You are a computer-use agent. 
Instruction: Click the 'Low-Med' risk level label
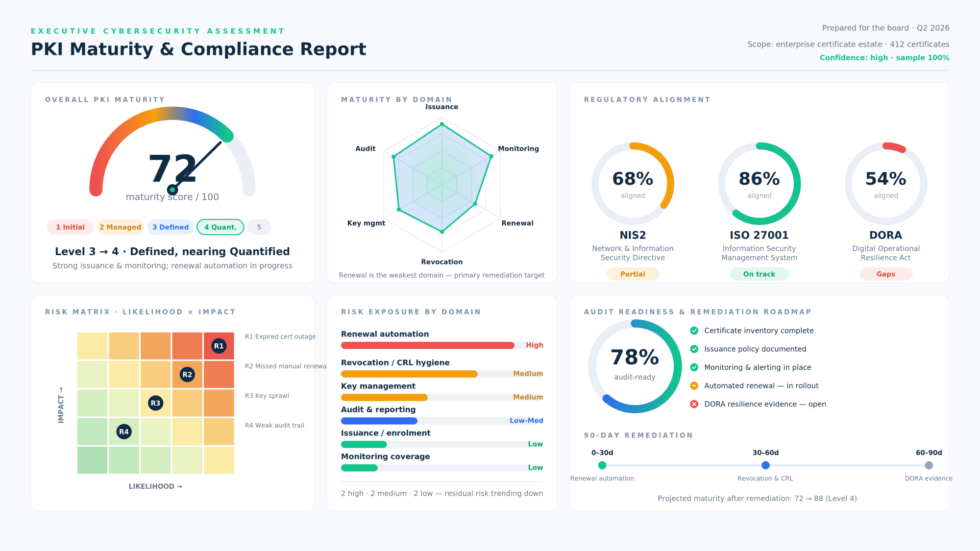526,420
